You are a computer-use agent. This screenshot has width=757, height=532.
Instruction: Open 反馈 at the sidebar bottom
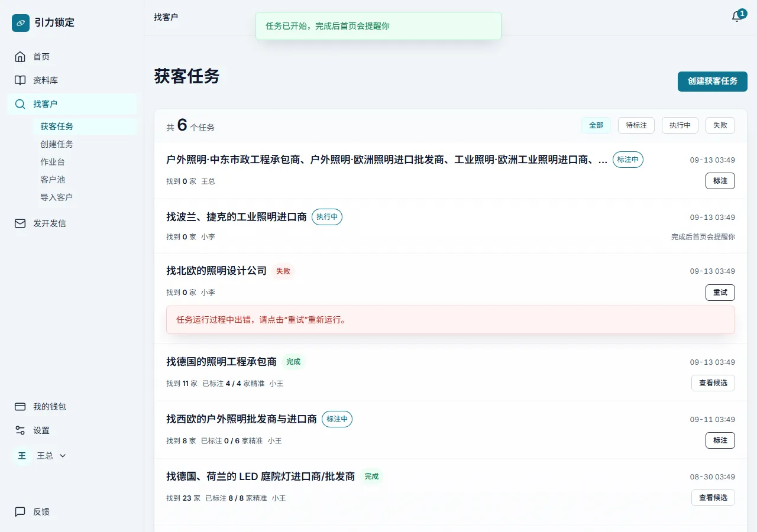click(x=72, y=512)
